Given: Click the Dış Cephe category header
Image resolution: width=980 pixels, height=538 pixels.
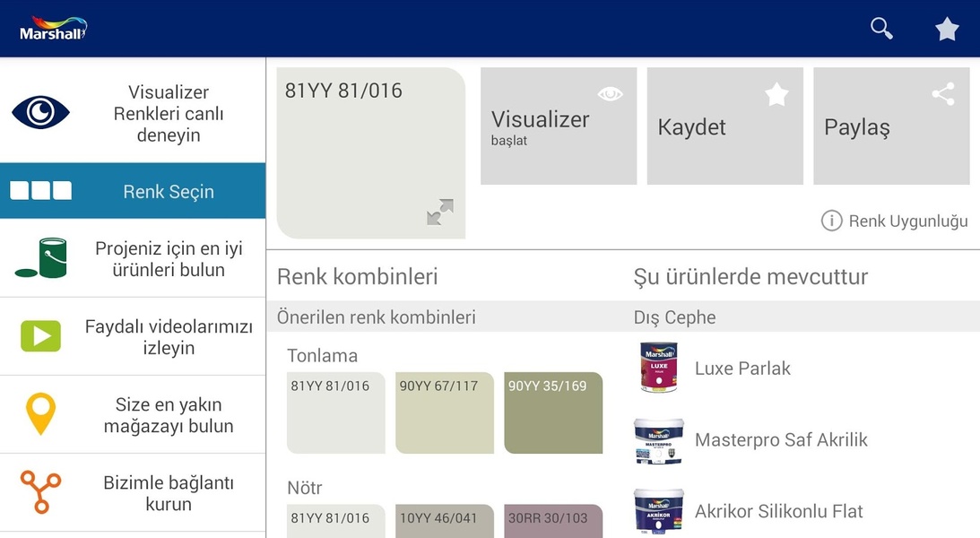Looking at the screenshot, I should click(674, 317).
